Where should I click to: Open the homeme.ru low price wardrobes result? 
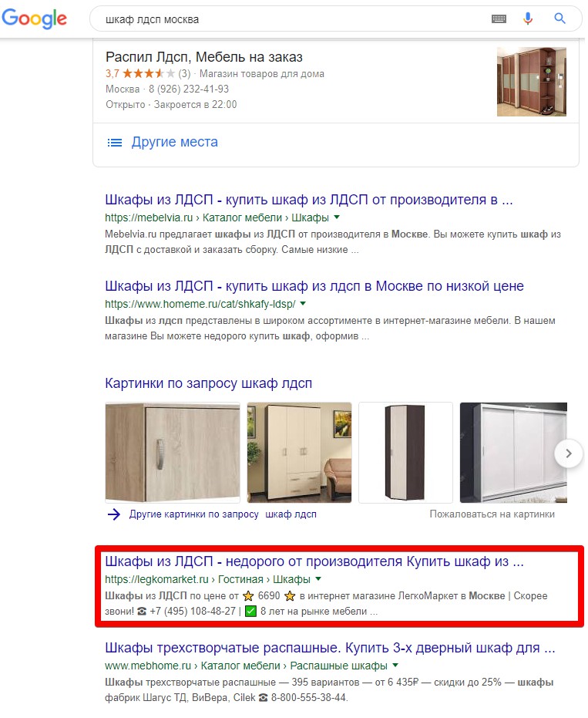coord(314,286)
